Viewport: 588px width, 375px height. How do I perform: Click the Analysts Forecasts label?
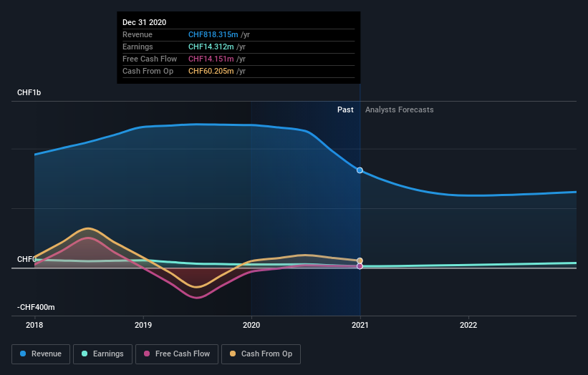tap(400, 109)
